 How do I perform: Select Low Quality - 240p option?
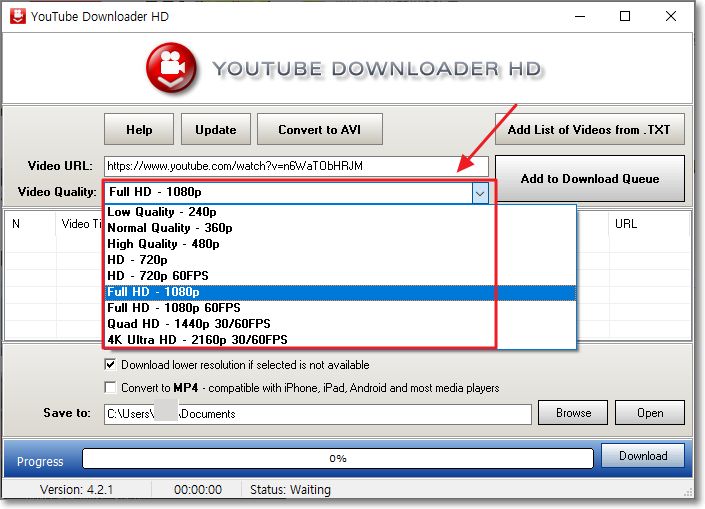coord(340,212)
